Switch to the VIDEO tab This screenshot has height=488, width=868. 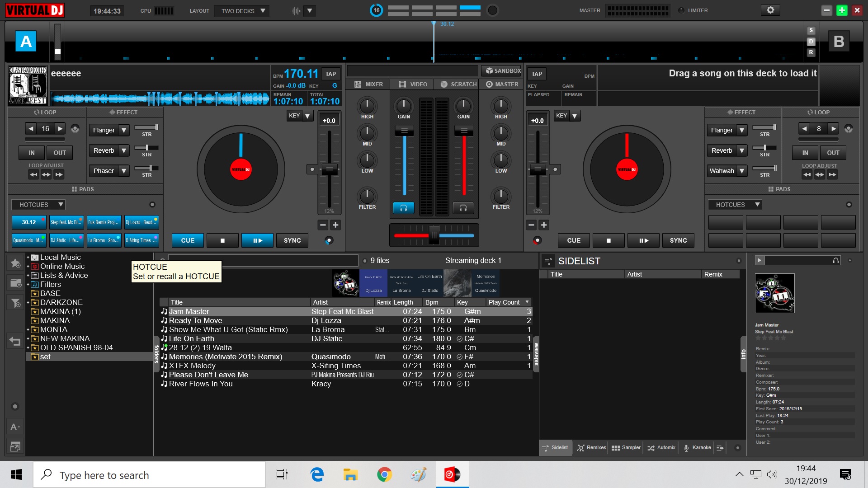tap(413, 84)
